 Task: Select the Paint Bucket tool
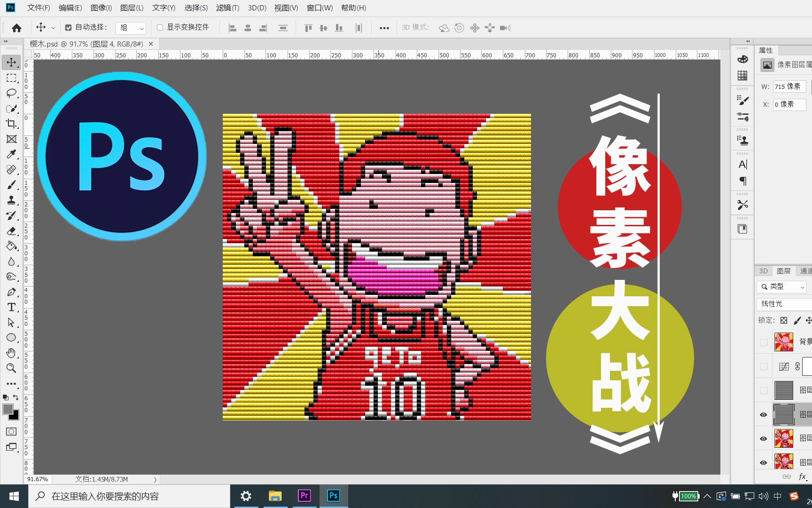tap(11, 246)
